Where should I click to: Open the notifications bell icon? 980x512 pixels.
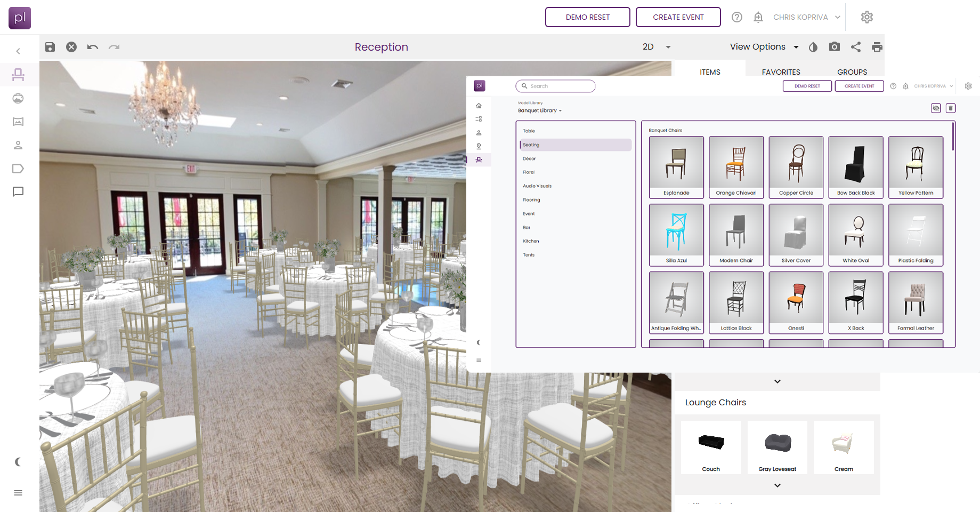pyautogui.click(x=758, y=17)
